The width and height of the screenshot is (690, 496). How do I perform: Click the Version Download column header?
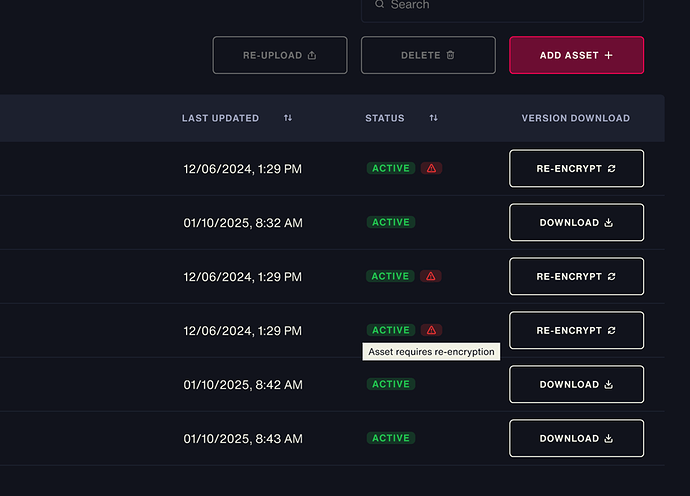click(575, 118)
